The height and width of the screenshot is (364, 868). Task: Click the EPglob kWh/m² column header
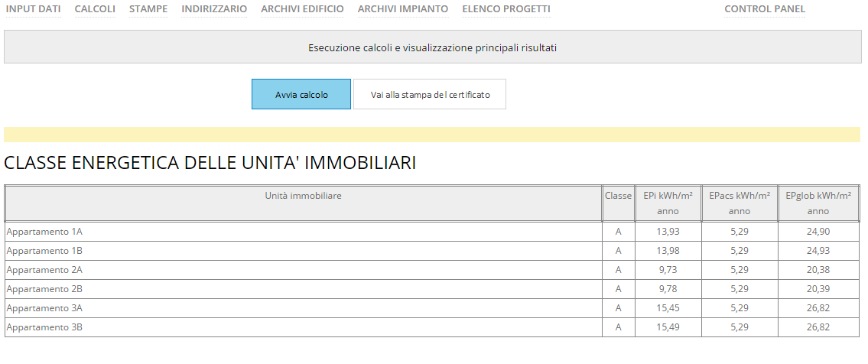(818, 203)
